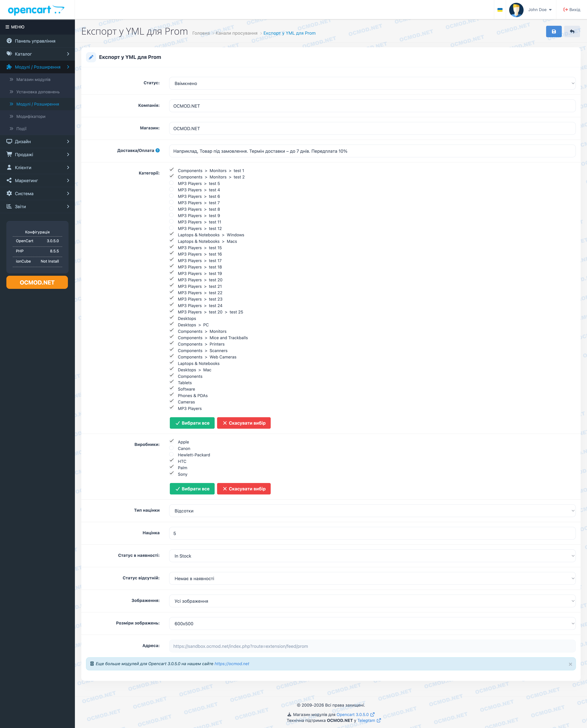The image size is (587, 728).
Task: Click Скасувати вибір under Категорії
Action: click(244, 423)
